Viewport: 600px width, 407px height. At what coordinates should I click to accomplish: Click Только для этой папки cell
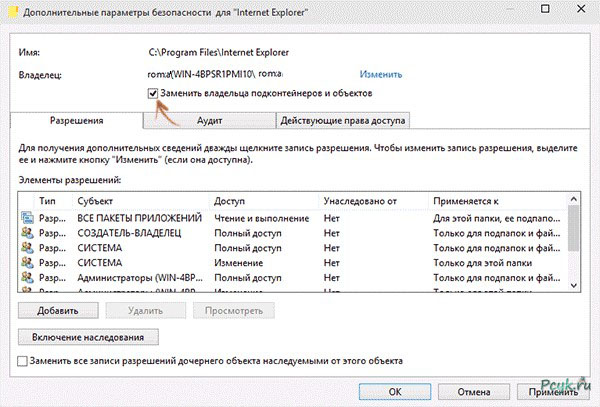[x=483, y=263]
